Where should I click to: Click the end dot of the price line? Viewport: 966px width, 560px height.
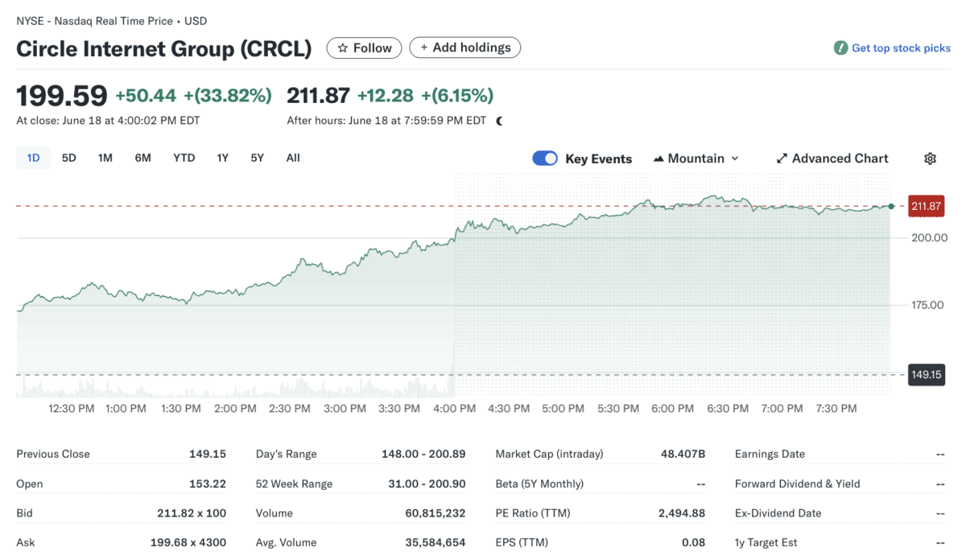tap(891, 206)
